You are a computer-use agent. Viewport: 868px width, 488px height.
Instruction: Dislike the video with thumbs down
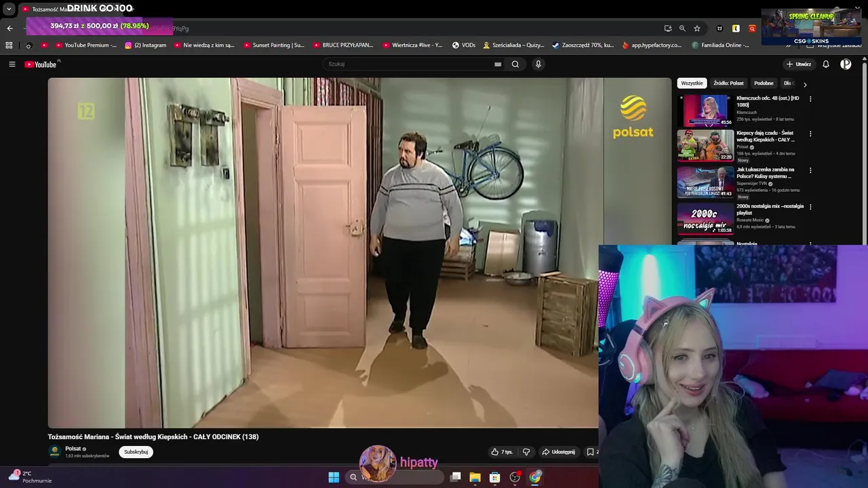click(526, 452)
